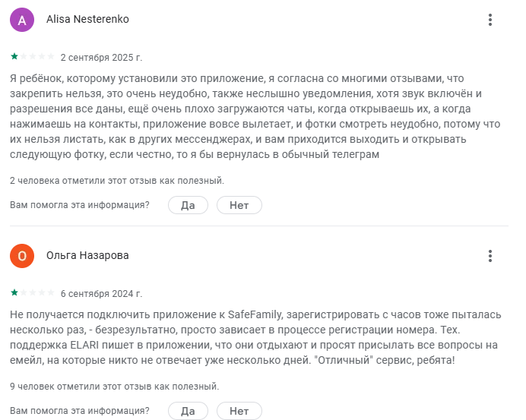Click the date 2 сентября 2025 г.

click(x=101, y=57)
